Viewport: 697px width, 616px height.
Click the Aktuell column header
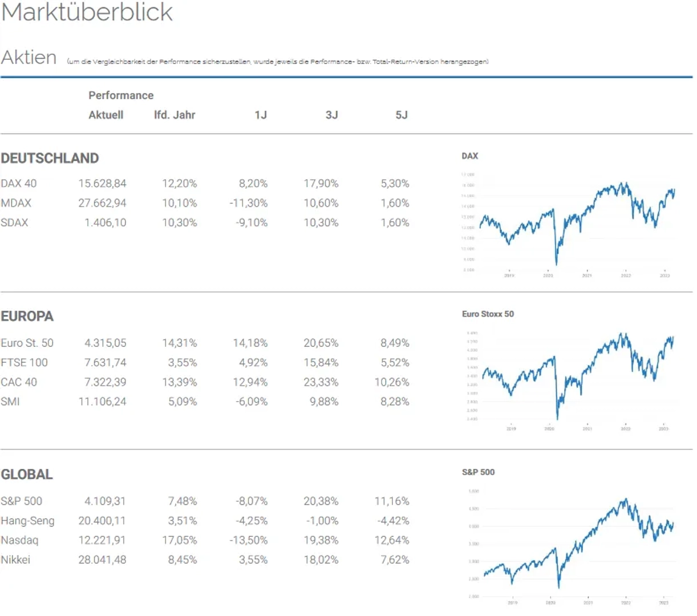click(106, 115)
